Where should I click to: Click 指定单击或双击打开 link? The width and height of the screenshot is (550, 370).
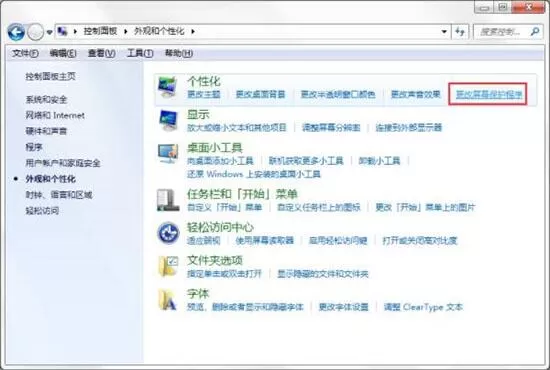click(x=224, y=274)
